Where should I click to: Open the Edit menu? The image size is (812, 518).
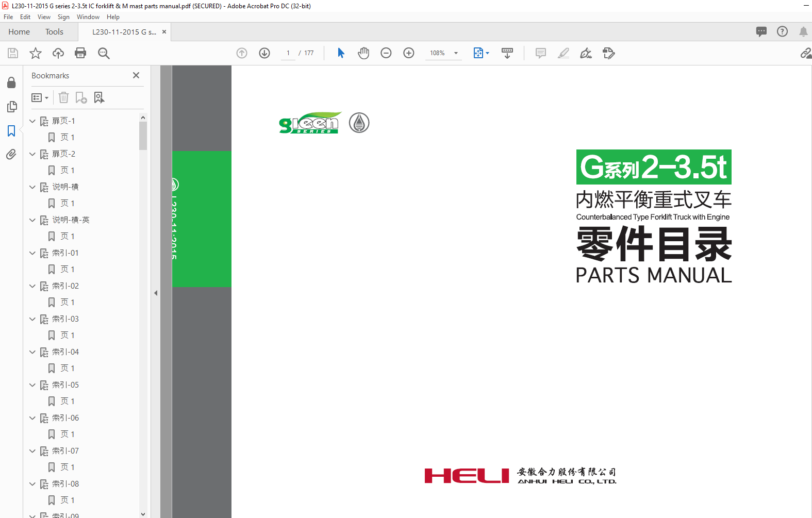pos(25,17)
